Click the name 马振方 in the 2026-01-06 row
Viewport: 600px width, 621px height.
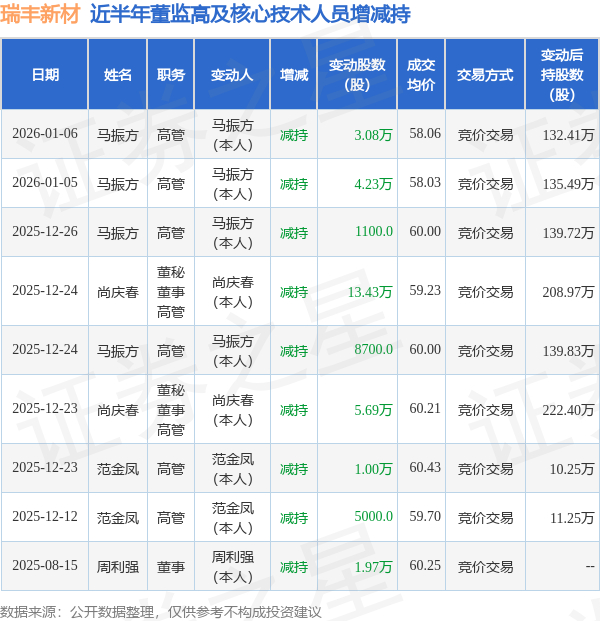[118, 135]
